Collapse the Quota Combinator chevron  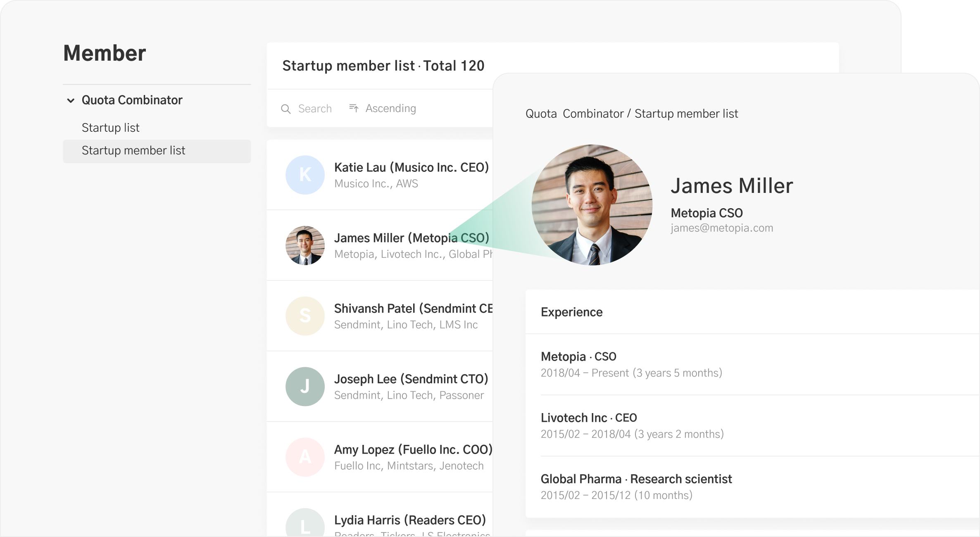(71, 100)
